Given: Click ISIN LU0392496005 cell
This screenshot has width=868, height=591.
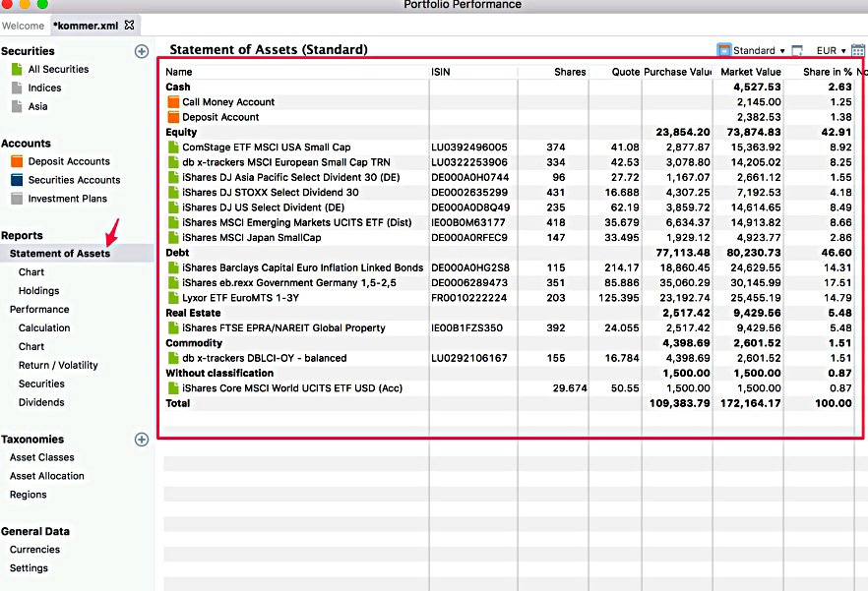Looking at the screenshot, I should (x=468, y=148).
